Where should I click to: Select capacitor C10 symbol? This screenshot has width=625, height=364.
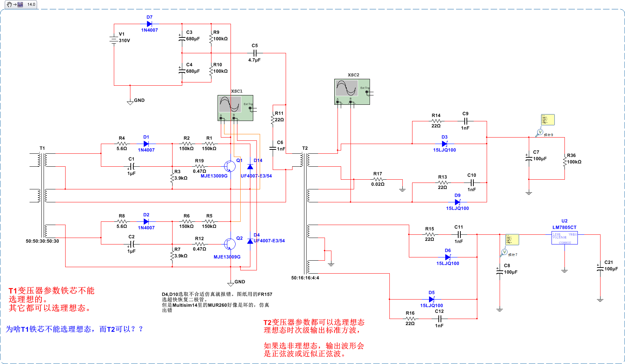(472, 183)
